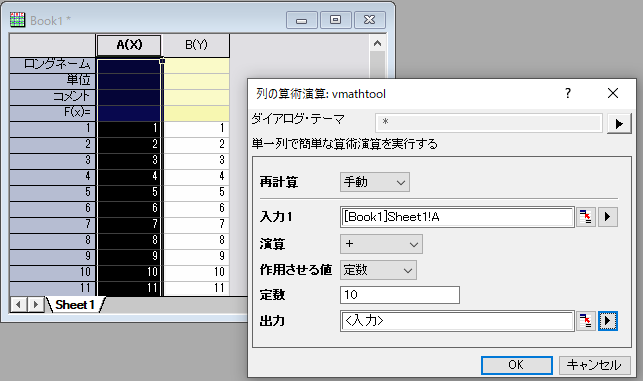This screenshot has height=381, width=643.
Task: Open the 作用させる値 dropdown set to 定数
Action: point(378,270)
